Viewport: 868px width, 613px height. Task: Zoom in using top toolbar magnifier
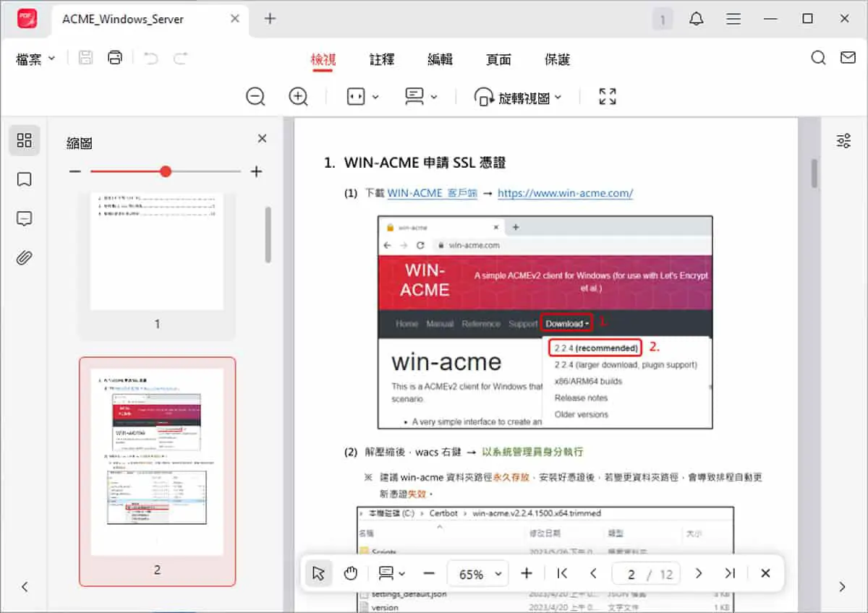(x=298, y=96)
